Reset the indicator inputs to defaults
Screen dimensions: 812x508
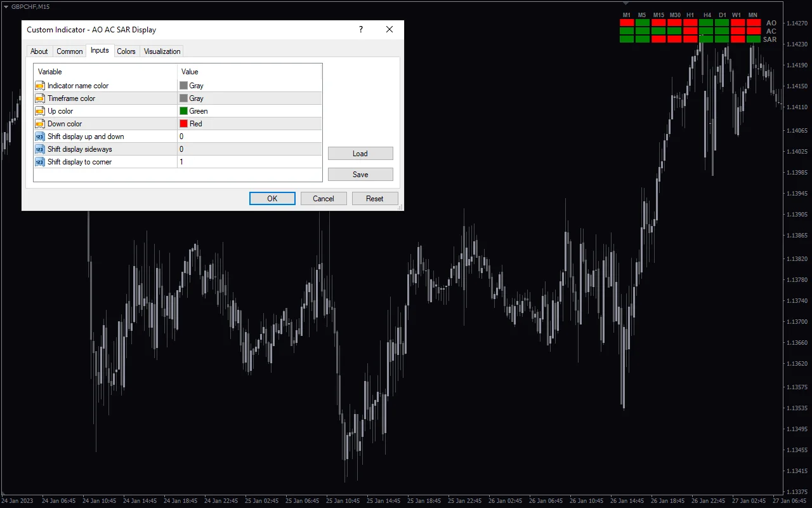click(x=375, y=199)
